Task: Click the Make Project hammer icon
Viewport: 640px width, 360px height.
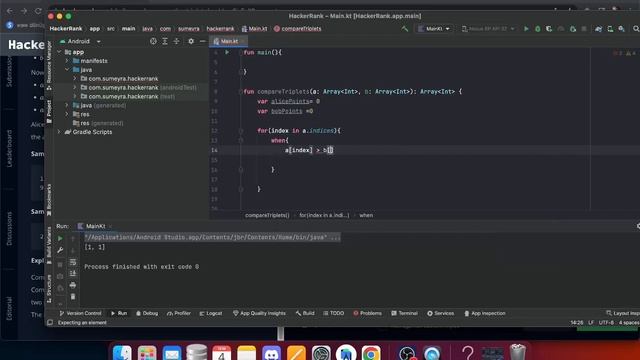Action: tap(404, 29)
